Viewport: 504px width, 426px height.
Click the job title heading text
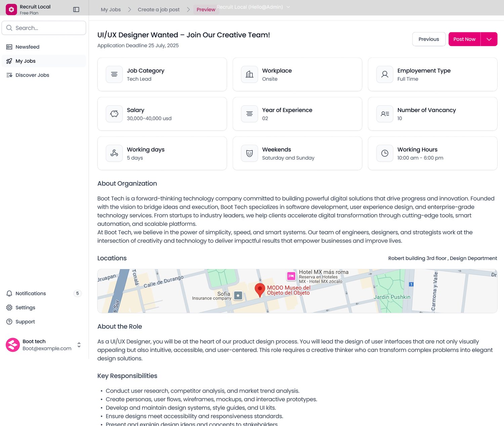point(184,35)
